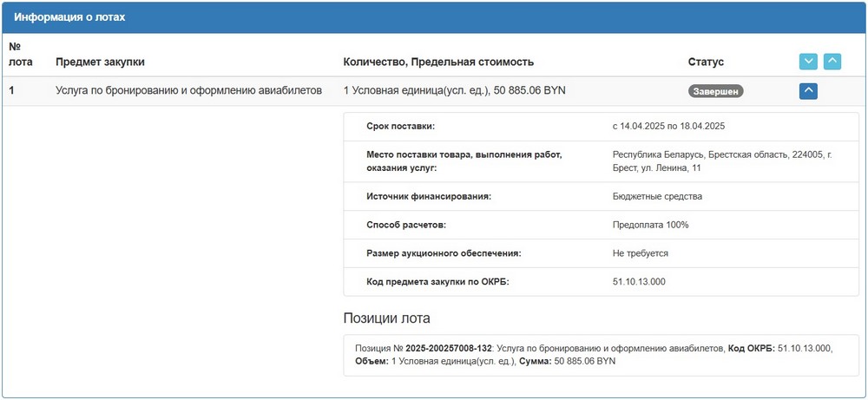The height and width of the screenshot is (400, 868).
Task: Expand all lots with the down-chevron button
Action: [x=808, y=62]
